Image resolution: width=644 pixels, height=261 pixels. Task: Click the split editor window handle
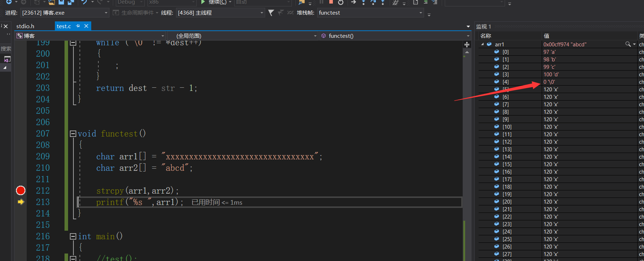[467, 45]
